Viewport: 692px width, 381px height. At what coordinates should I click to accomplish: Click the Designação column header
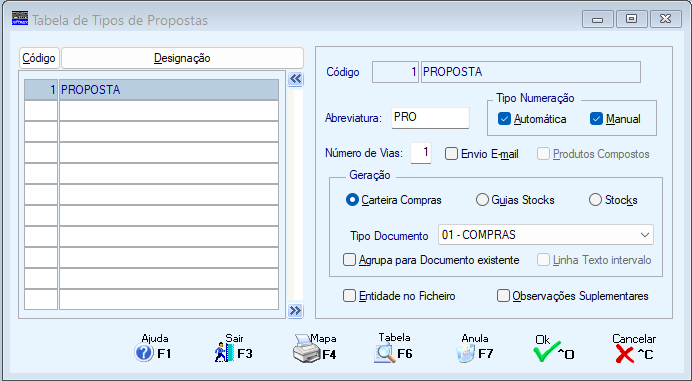tap(182, 58)
